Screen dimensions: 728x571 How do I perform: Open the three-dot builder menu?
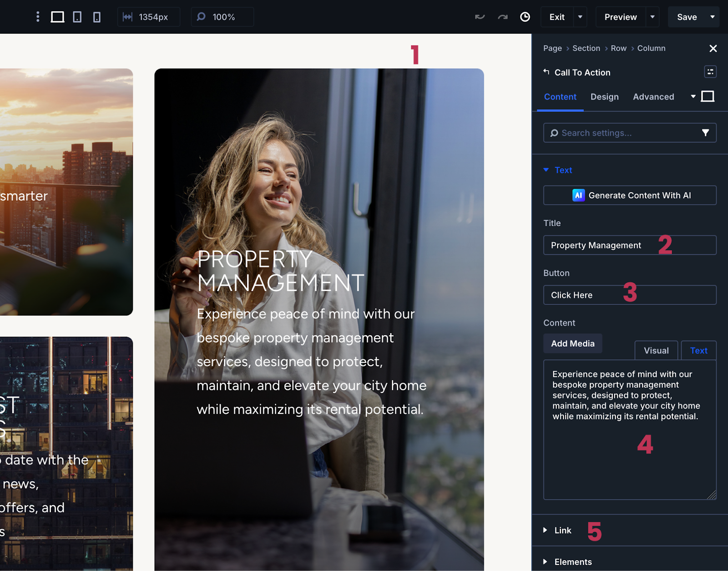click(x=38, y=17)
